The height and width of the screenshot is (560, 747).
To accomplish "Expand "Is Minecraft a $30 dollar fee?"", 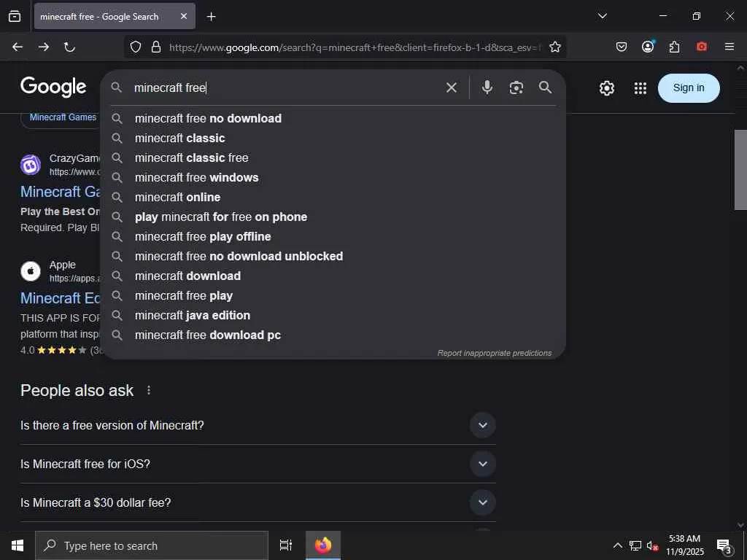I will click(483, 502).
